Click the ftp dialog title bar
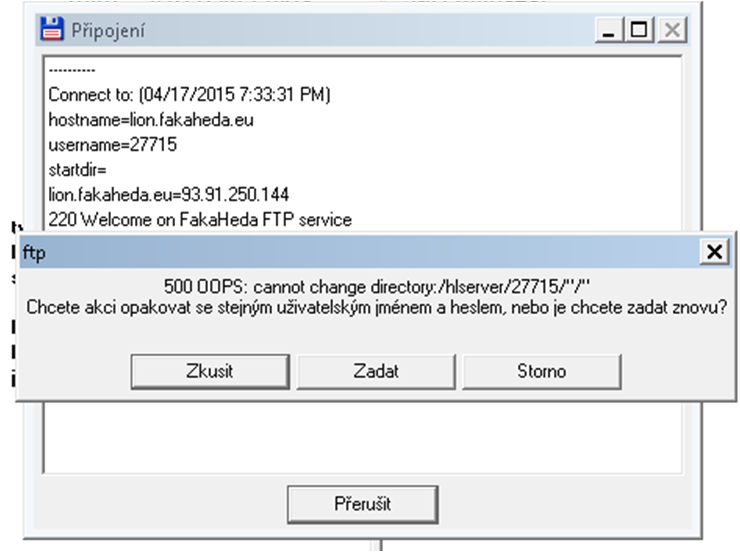The height and width of the screenshot is (552, 740). point(359,252)
